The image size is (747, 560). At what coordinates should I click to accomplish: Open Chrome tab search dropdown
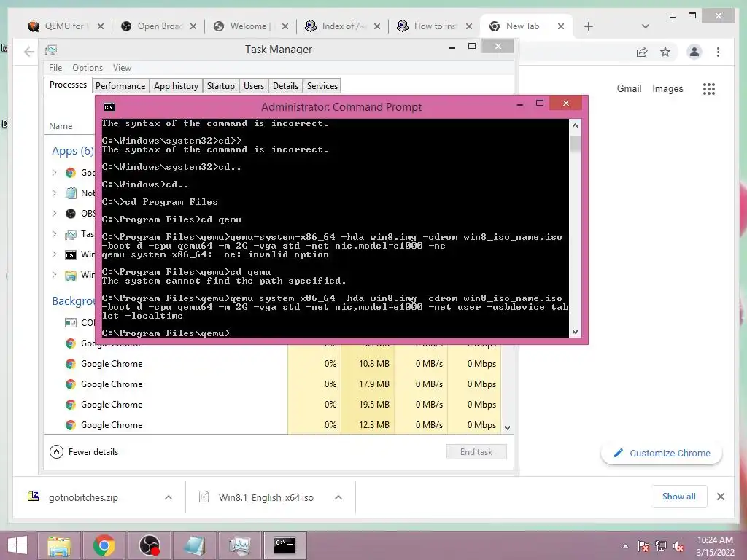tap(645, 26)
